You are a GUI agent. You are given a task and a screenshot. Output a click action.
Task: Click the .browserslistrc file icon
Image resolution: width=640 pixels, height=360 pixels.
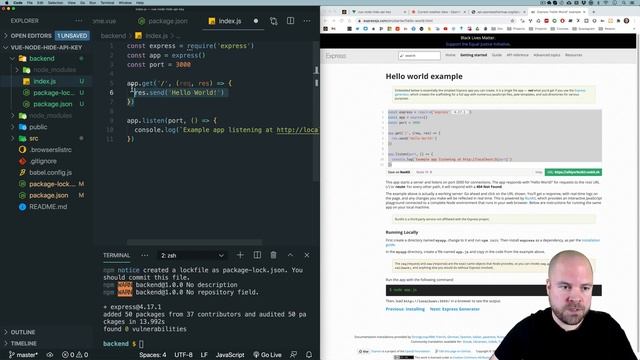[22, 150]
